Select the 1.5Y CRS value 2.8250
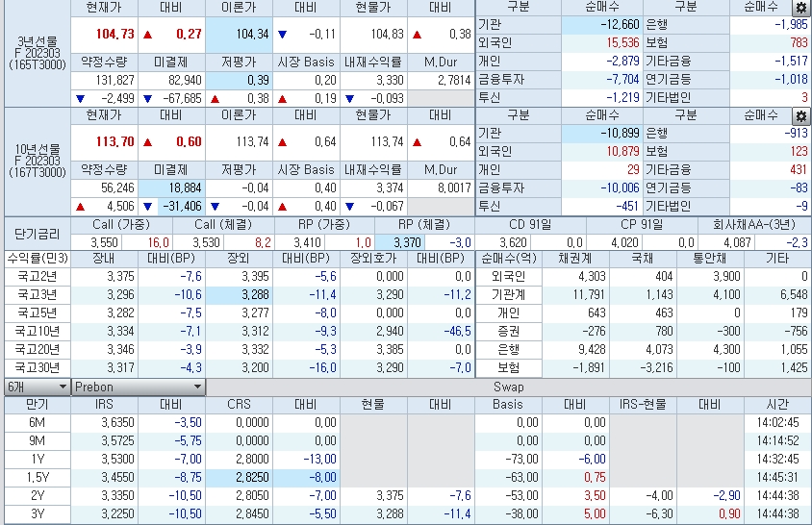Viewport: 812px width, 525px height. point(240,477)
